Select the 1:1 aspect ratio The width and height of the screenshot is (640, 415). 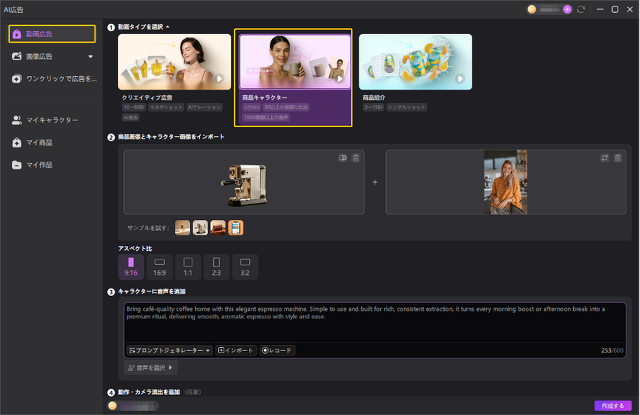pos(188,267)
